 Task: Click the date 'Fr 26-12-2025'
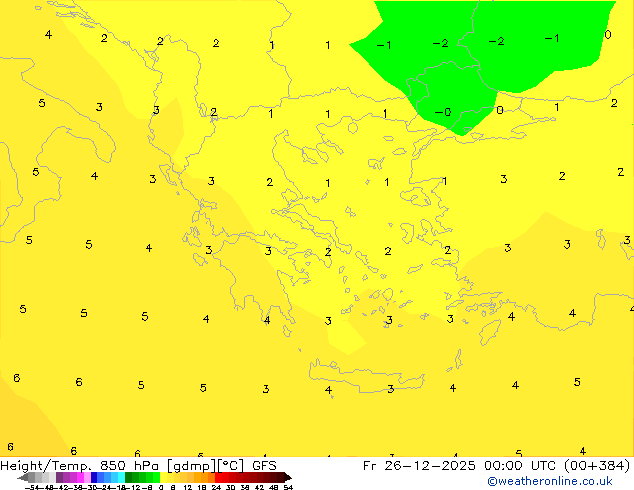[x=419, y=466]
